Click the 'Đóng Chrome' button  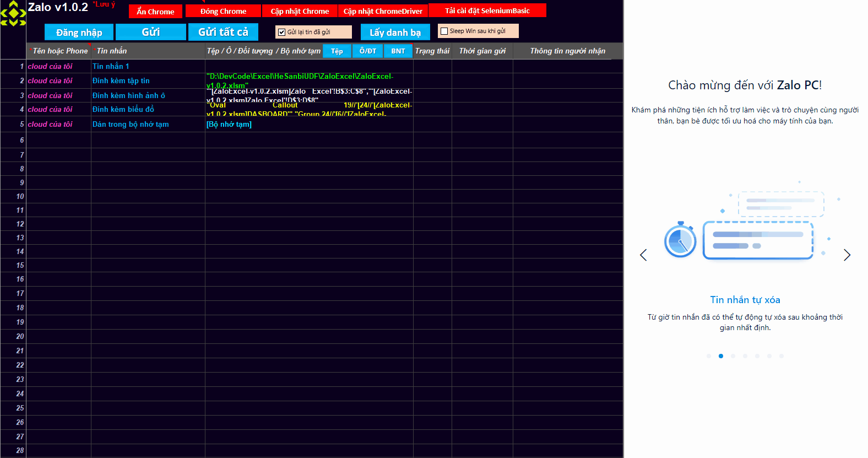(223, 12)
